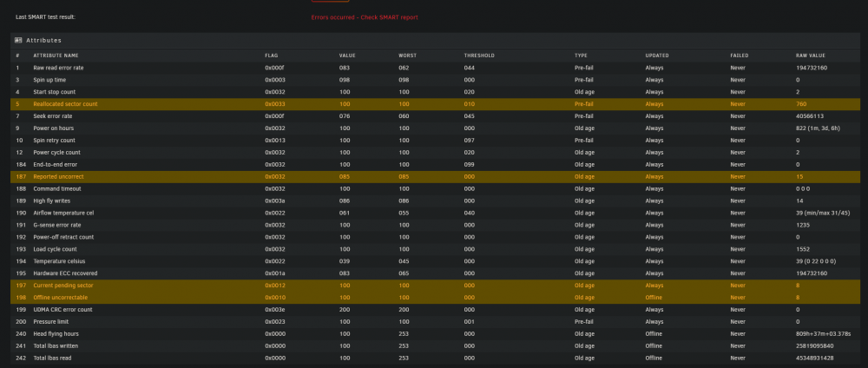
Task: Select the Reallocated sector count row
Action: click(x=435, y=104)
